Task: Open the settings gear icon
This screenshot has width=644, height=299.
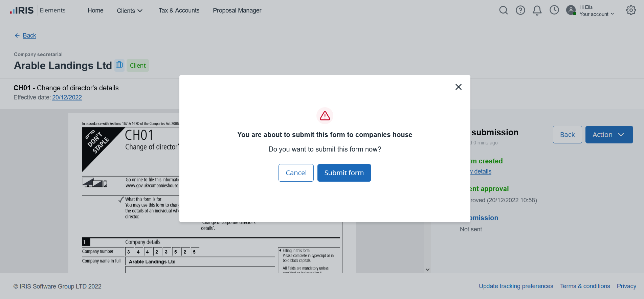Action: [x=631, y=10]
